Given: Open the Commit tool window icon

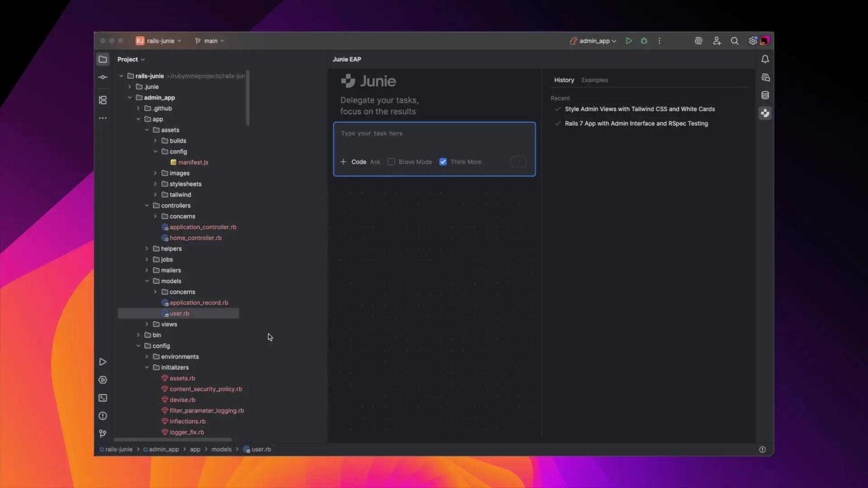Looking at the screenshot, I should 103,77.
